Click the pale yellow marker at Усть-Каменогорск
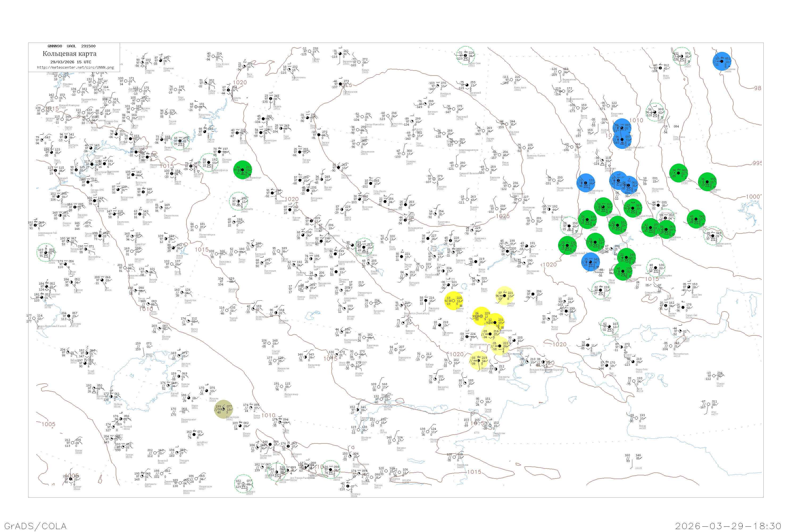 click(500, 346)
